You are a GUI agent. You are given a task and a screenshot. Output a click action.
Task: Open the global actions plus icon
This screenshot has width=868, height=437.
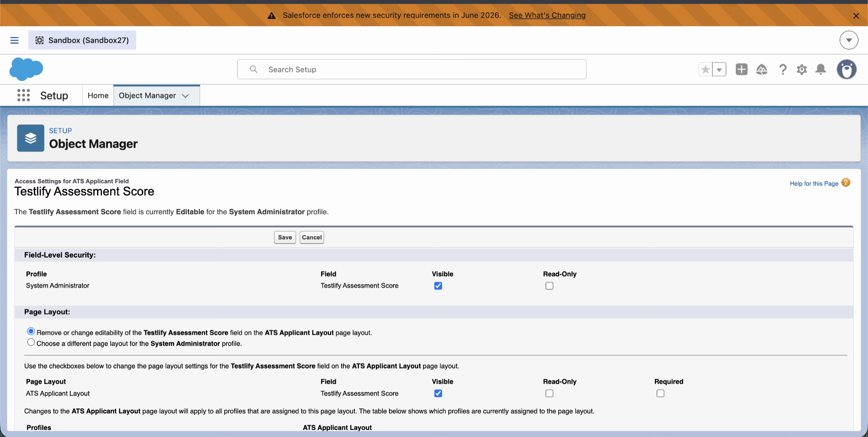742,69
